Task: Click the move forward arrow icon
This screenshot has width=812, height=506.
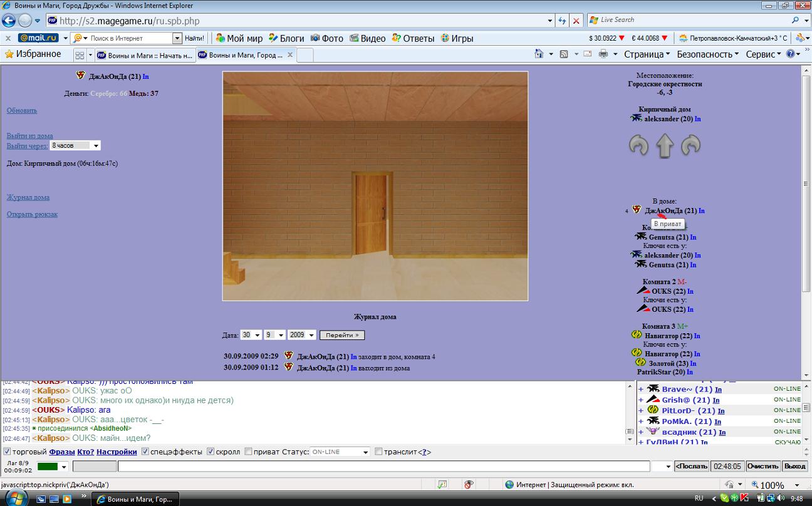Action: tap(665, 145)
